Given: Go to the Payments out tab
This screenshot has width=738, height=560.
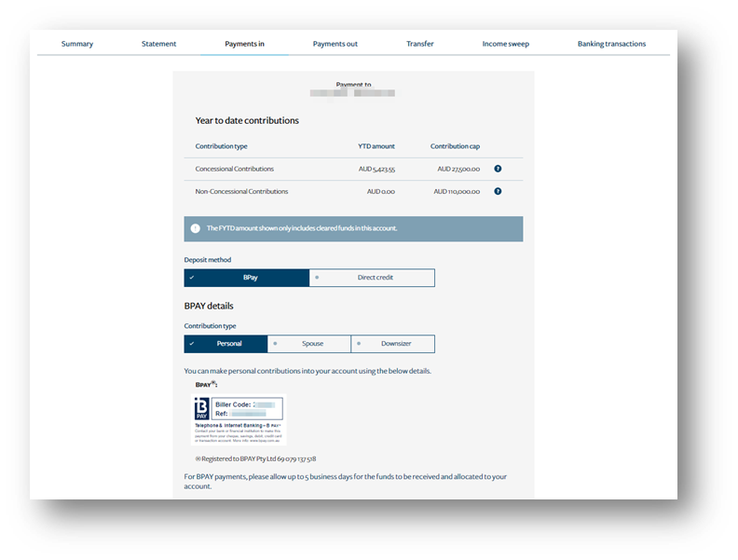Looking at the screenshot, I should (x=335, y=44).
